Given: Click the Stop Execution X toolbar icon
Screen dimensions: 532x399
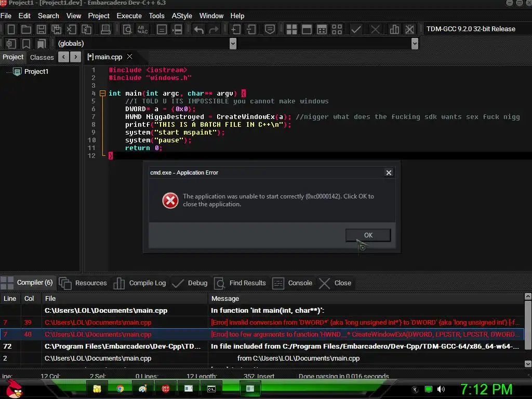Looking at the screenshot, I should tap(375, 30).
